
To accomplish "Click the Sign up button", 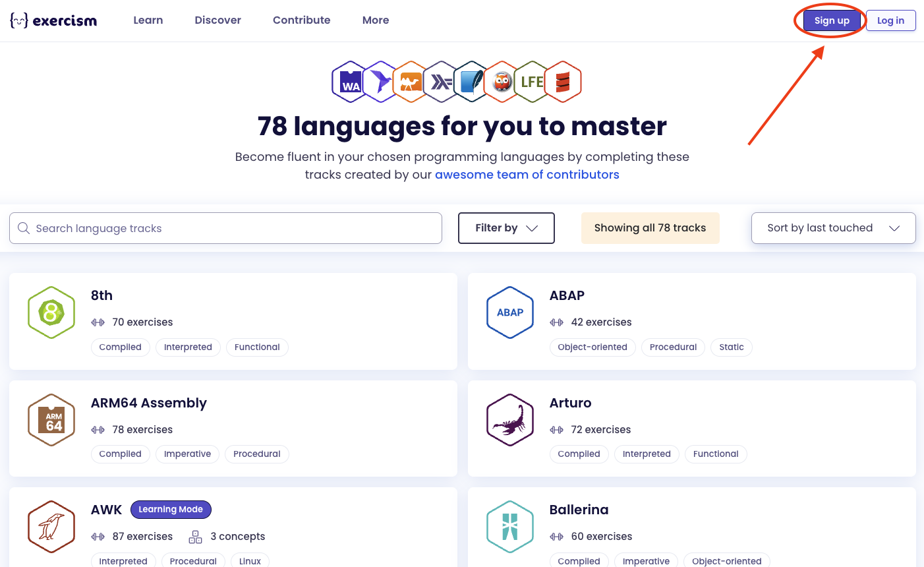I will pos(830,20).
